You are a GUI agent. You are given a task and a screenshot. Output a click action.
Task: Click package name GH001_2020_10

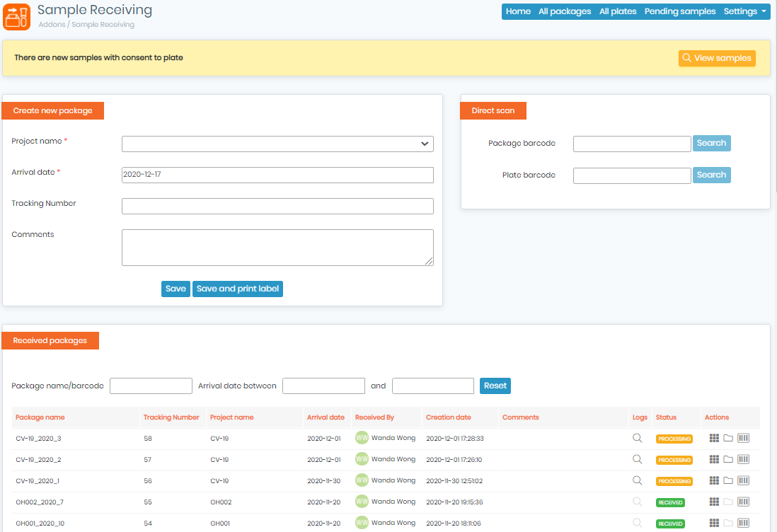pos(40,524)
